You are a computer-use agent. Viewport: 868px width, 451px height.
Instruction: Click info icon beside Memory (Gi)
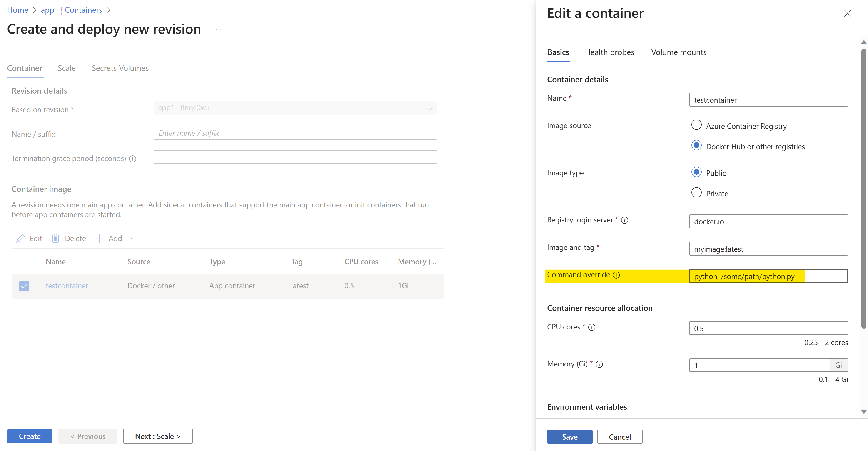(599, 364)
